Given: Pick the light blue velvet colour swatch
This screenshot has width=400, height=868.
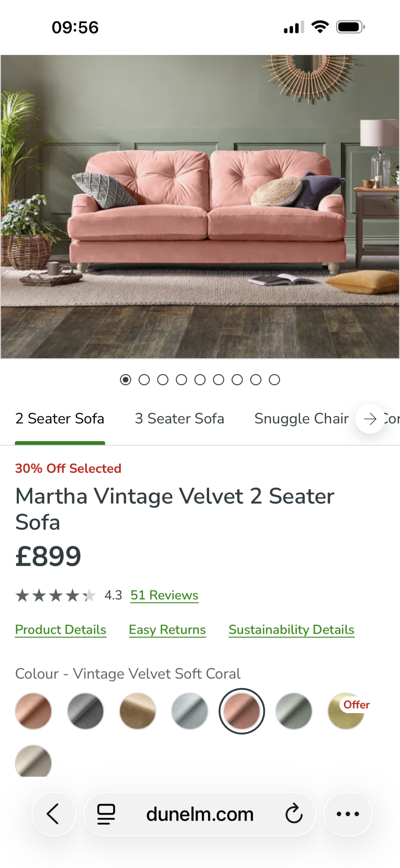Looking at the screenshot, I should 190,711.
